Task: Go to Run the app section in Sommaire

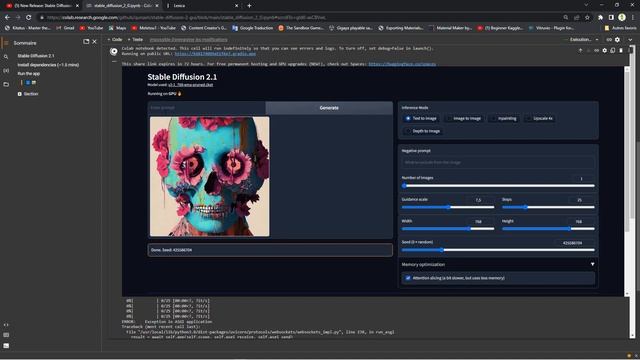Action: [29, 73]
